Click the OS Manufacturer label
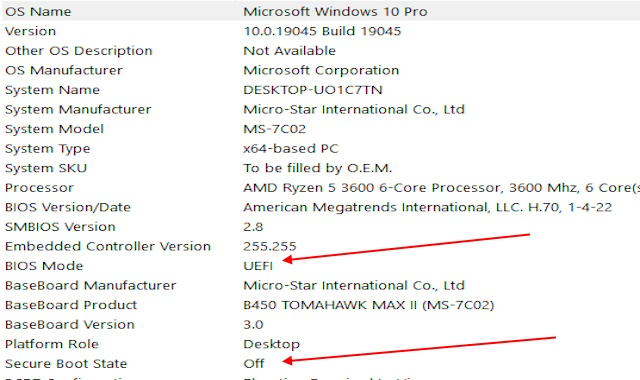 64,70
